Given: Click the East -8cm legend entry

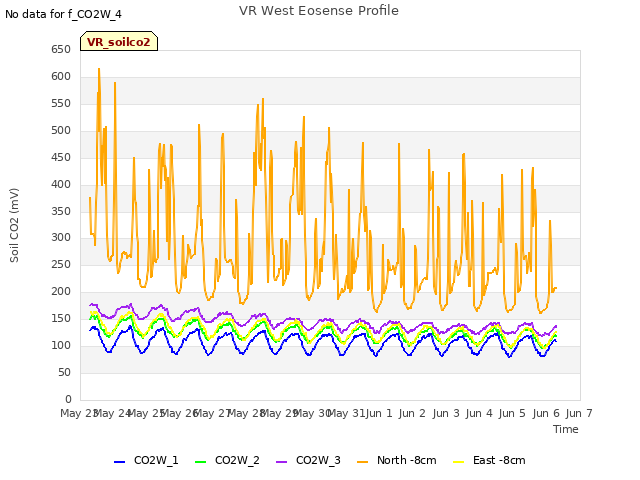Looking at the screenshot, I should pos(489,460).
